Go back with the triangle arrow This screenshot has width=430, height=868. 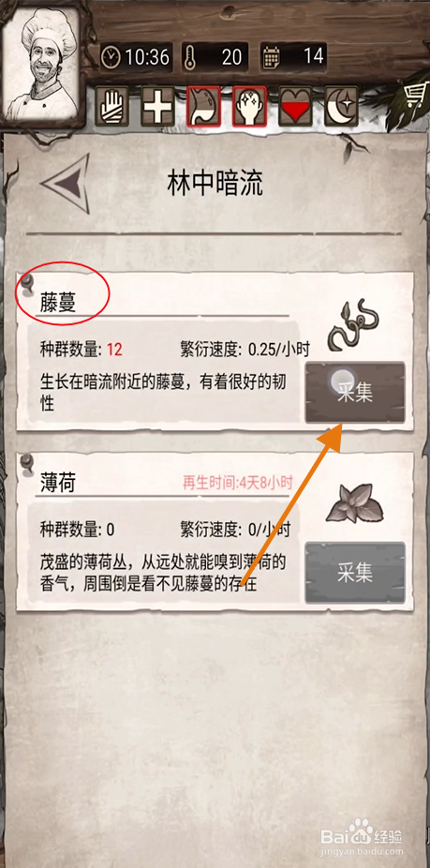[x=67, y=184]
